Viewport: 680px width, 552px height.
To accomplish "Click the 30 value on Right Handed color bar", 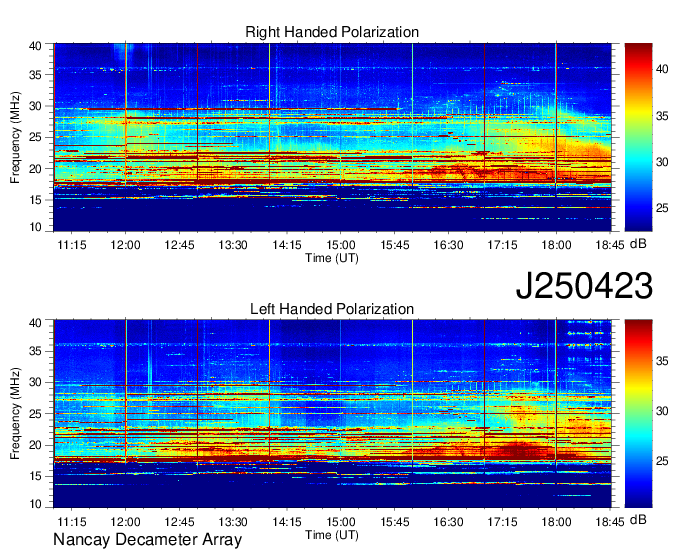I will click(662, 162).
